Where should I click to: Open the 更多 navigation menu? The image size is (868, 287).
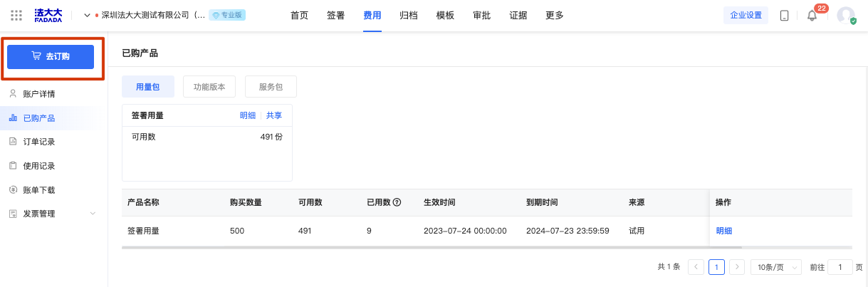click(555, 15)
